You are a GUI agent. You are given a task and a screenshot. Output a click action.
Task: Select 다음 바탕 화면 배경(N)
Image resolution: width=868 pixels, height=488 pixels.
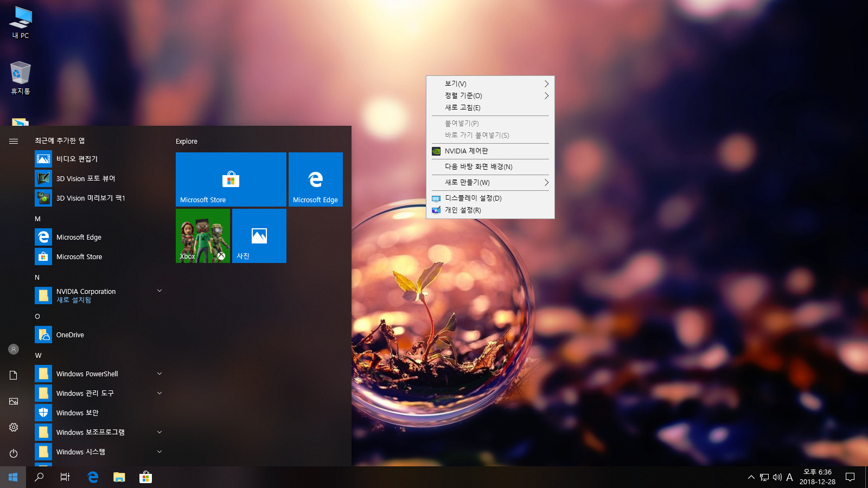click(490, 166)
